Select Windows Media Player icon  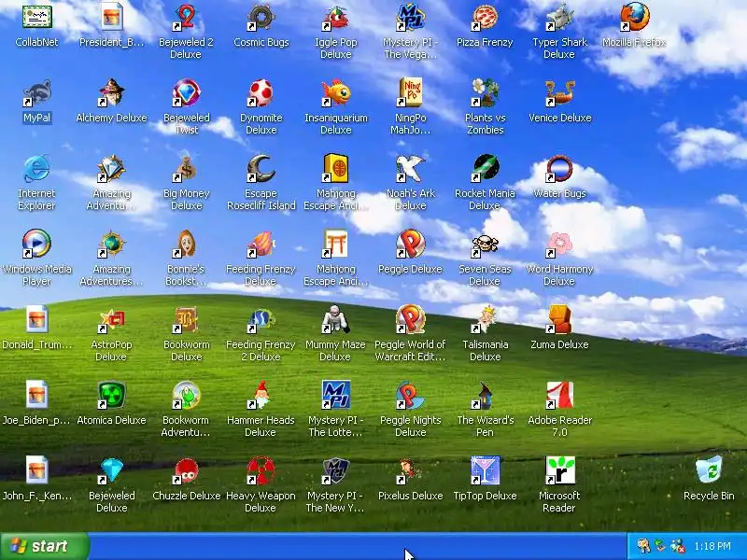click(x=36, y=244)
